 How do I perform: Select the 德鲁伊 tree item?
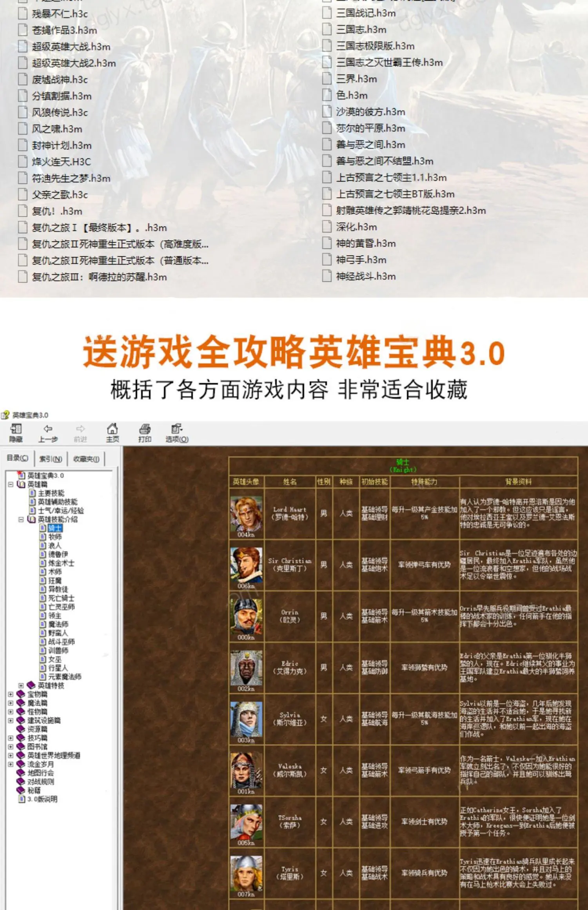(x=58, y=554)
